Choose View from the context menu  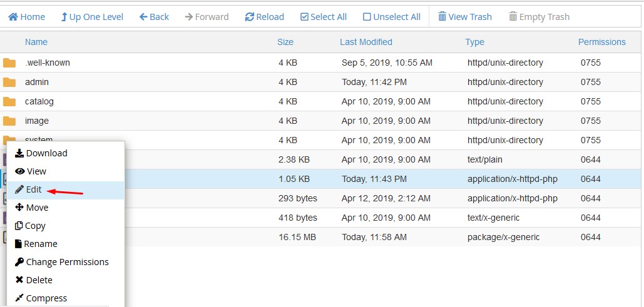pos(66,171)
